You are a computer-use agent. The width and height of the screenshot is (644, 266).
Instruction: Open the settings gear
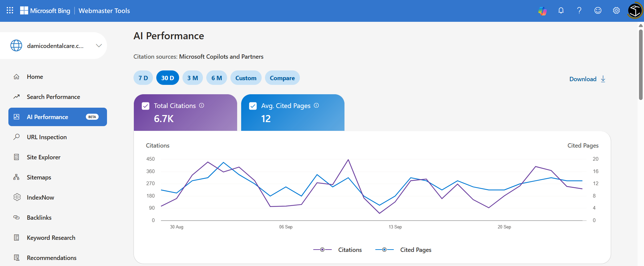pos(616,11)
